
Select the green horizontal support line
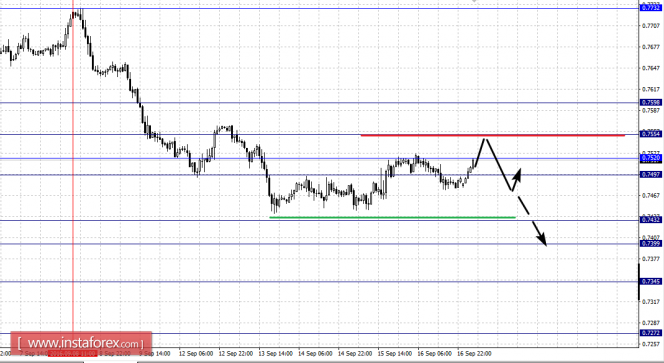click(x=393, y=217)
